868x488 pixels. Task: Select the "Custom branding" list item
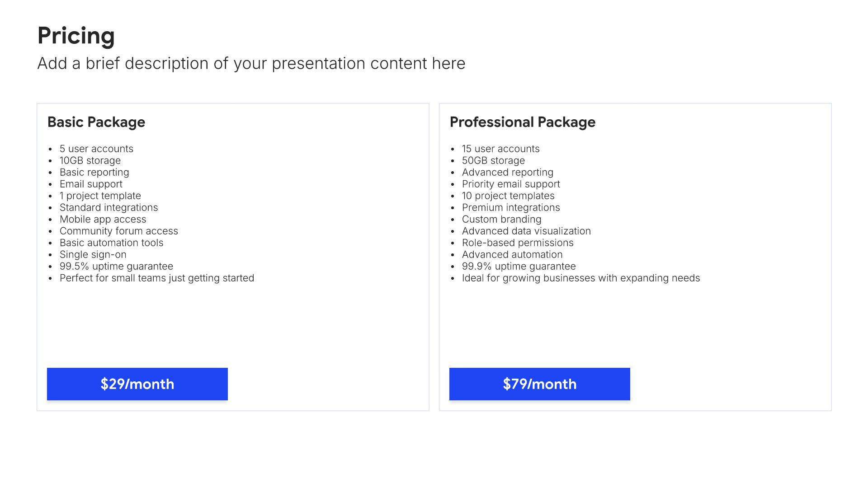coord(501,219)
